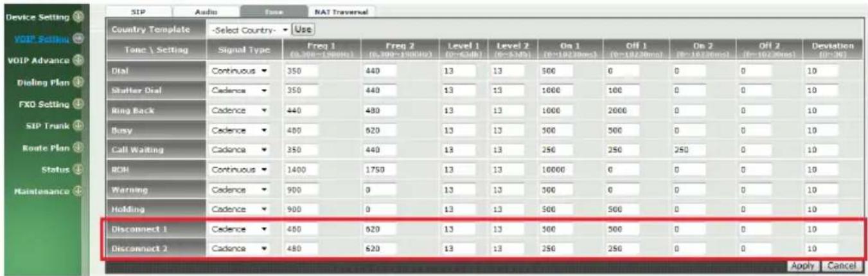Click the Holding Level 2 field
Screen dimensions: 868x276
click(508, 210)
